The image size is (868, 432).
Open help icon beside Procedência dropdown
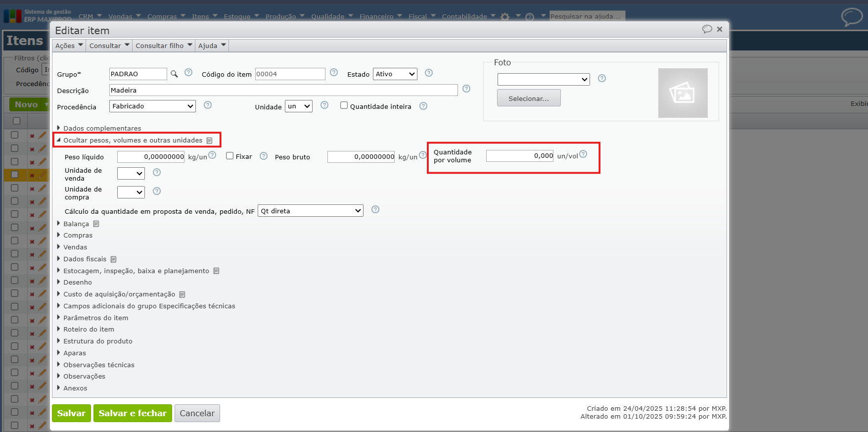[x=208, y=105]
